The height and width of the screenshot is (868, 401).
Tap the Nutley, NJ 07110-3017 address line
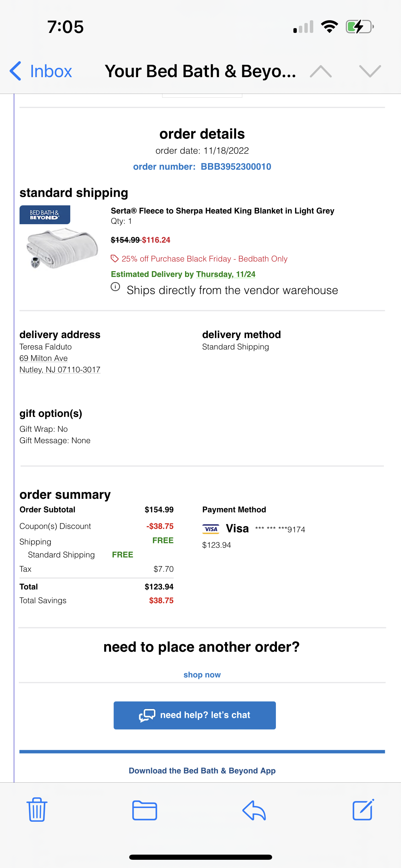click(60, 370)
